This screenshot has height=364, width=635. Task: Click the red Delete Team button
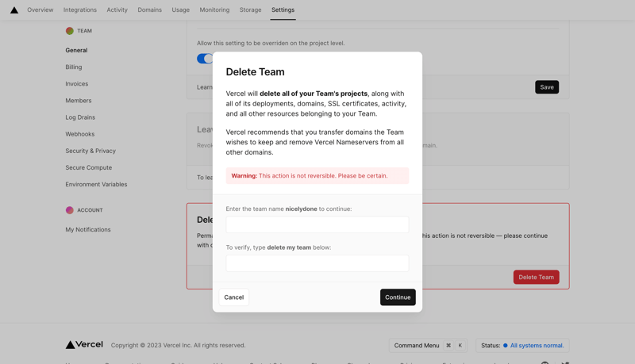coord(537,277)
